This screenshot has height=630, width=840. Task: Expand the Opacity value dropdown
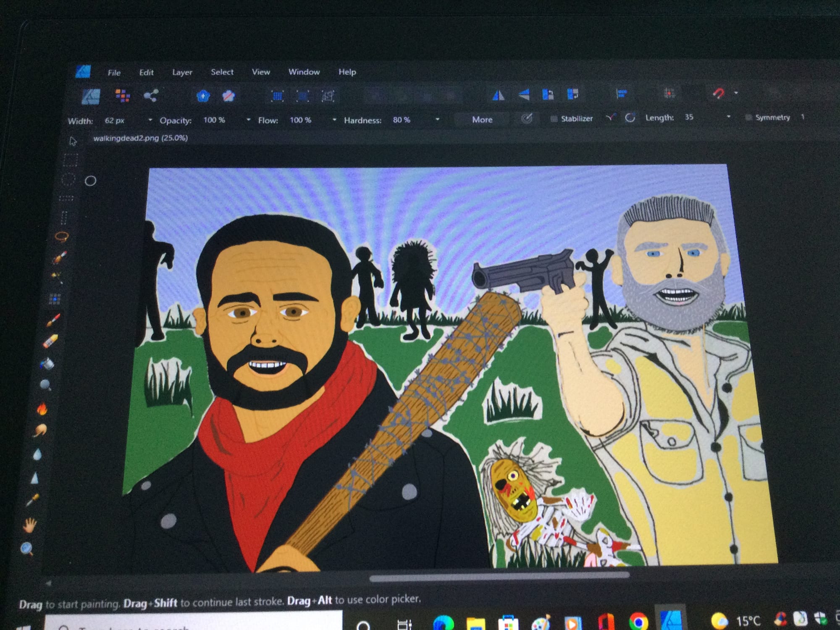[248, 120]
